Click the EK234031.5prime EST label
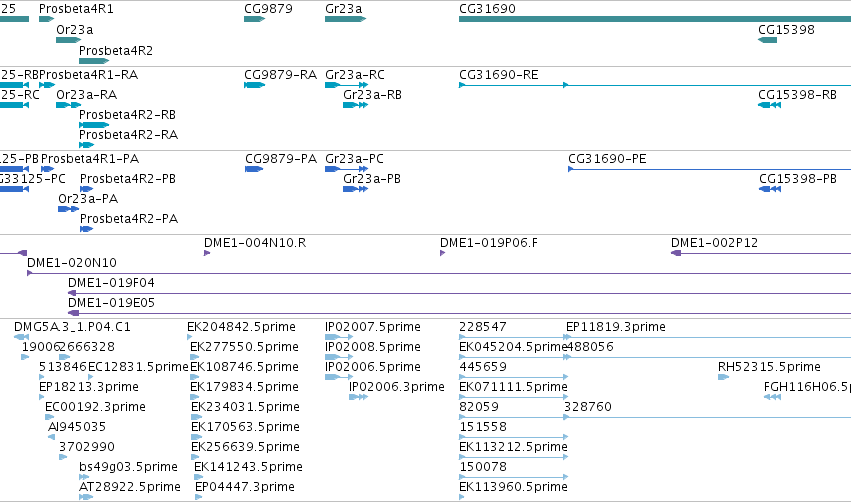The height and width of the screenshot is (502, 851). coord(245,407)
